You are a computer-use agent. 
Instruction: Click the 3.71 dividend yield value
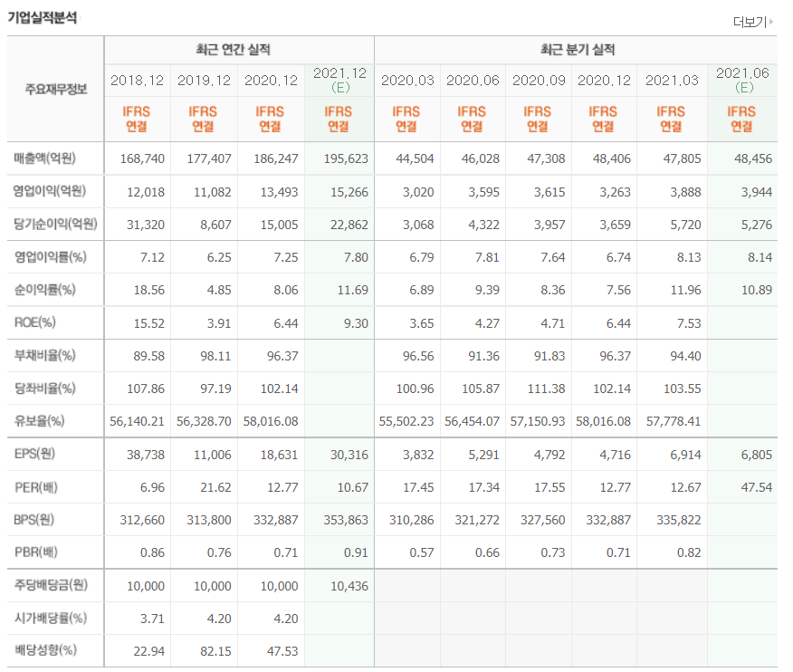click(x=152, y=619)
